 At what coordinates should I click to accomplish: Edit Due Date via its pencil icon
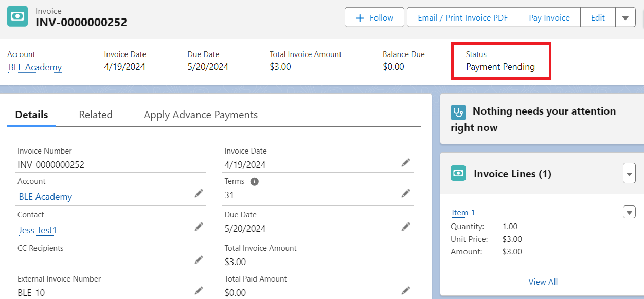tap(406, 227)
